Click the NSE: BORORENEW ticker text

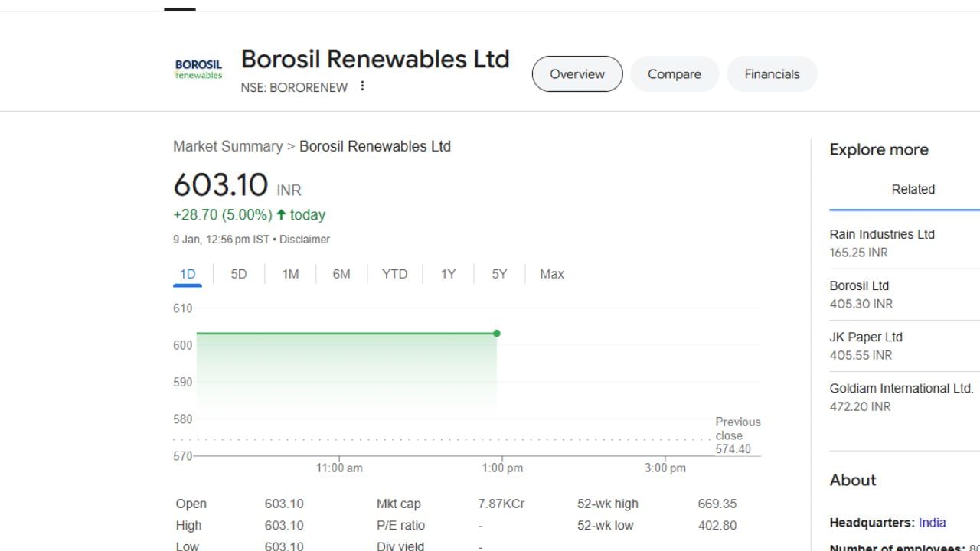click(294, 87)
